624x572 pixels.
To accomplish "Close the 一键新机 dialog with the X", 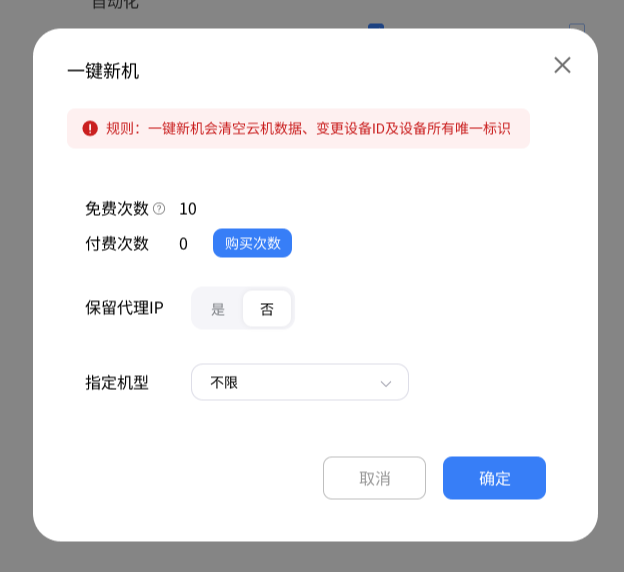I will [x=562, y=65].
